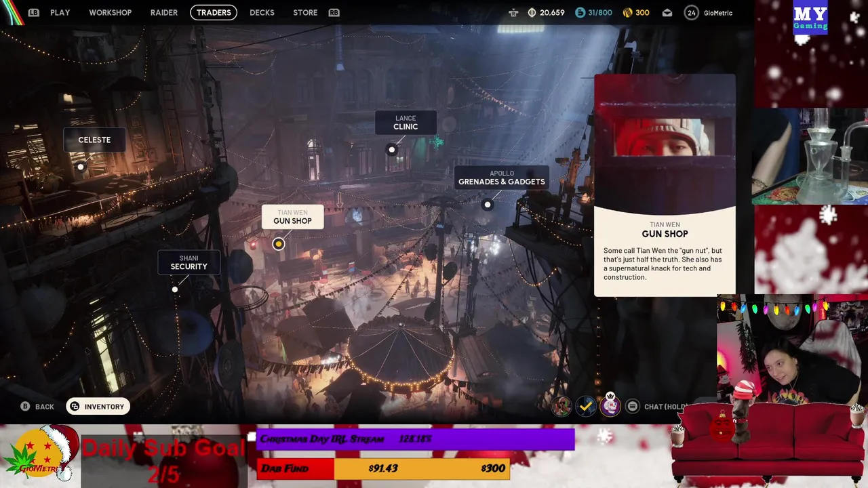The image size is (868, 488).
Task: Open the INVENTORY button
Action: (x=98, y=406)
